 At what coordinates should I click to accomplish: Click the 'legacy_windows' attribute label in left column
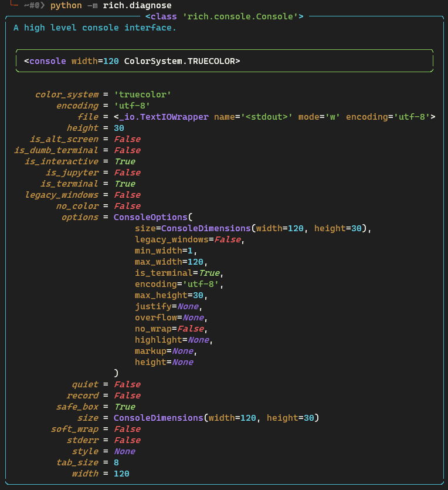coord(62,195)
